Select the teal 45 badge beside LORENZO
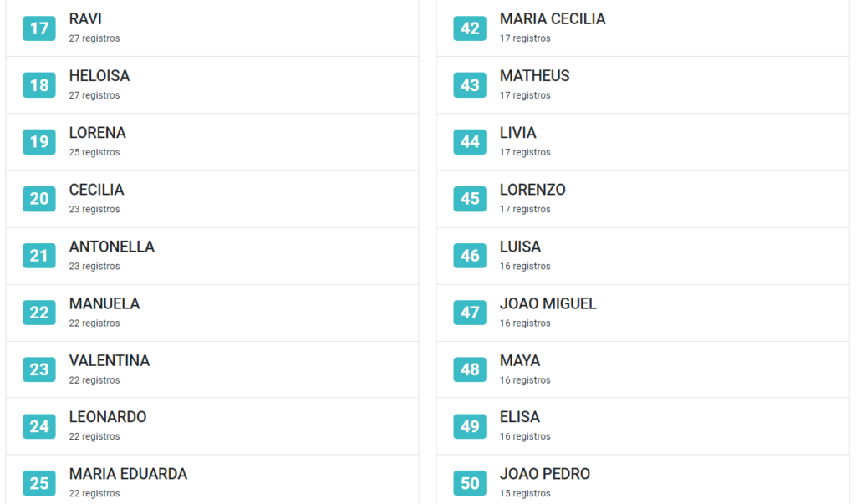The width and height of the screenshot is (856, 504). (x=470, y=199)
